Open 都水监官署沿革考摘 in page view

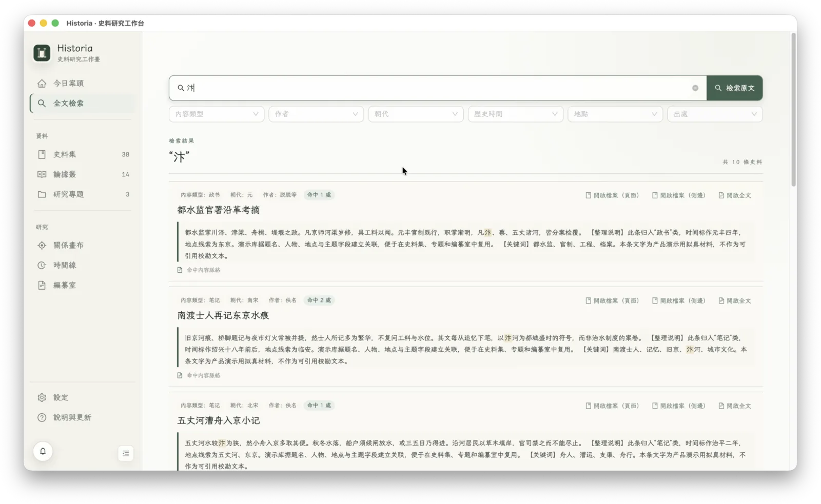tap(612, 195)
